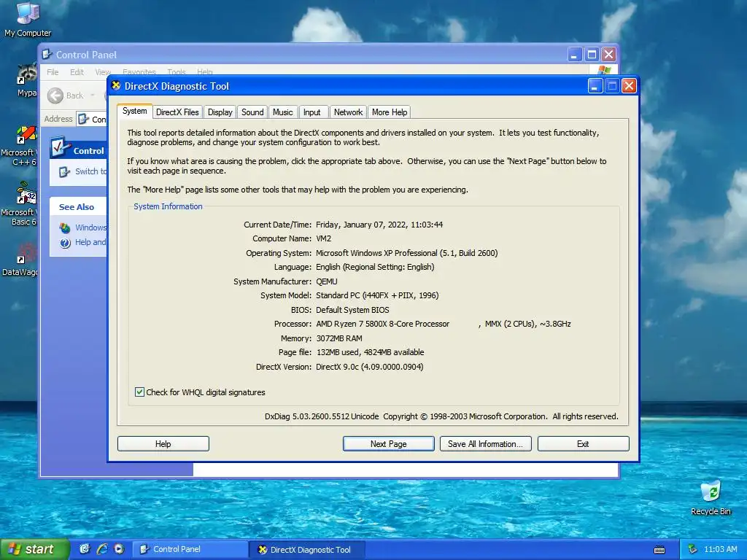This screenshot has width=747, height=560.
Task: Click the taskbar clock showing 11:03 AM
Action: point(720,549)
